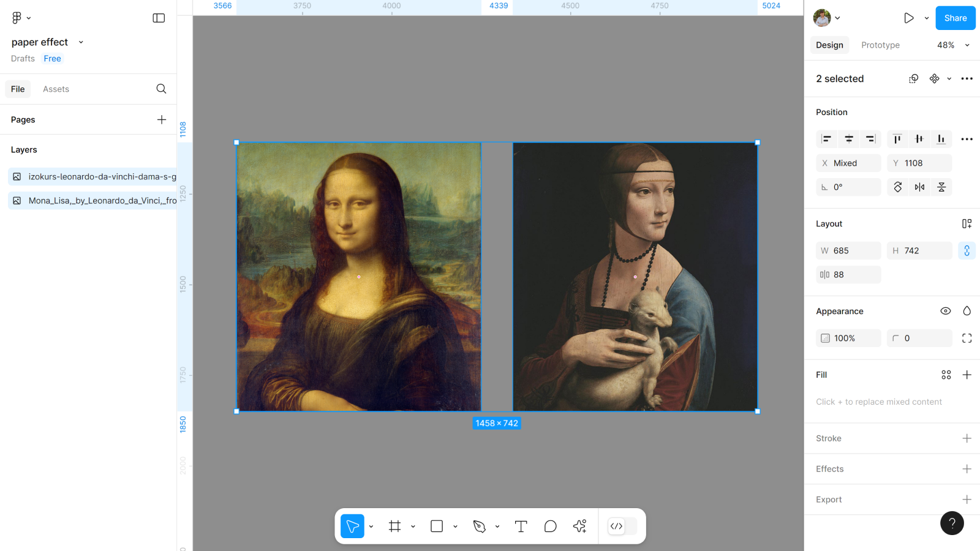Flip selection horizontally

coord(919,187)
